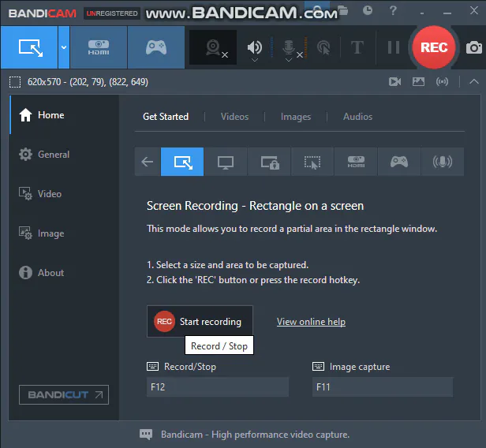This screenshot has height=448, width=486.
Task: Toggle the webcam overlay
Action: [213, 47]
